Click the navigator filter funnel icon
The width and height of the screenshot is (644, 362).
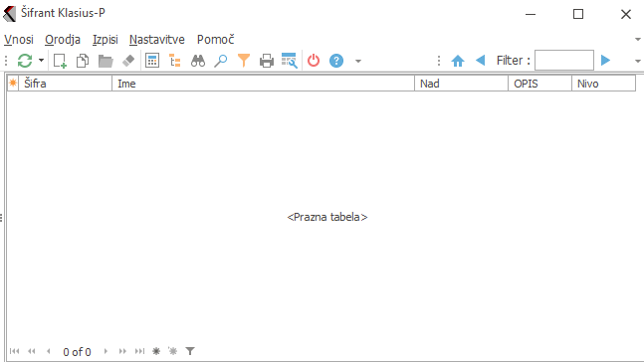click(x=190, y=351)
